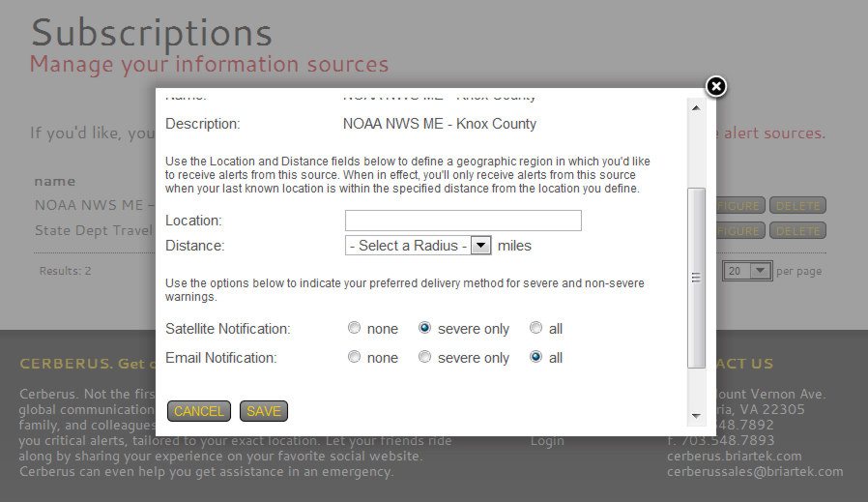Select Email Notification severe only option

tap(424, 357)
